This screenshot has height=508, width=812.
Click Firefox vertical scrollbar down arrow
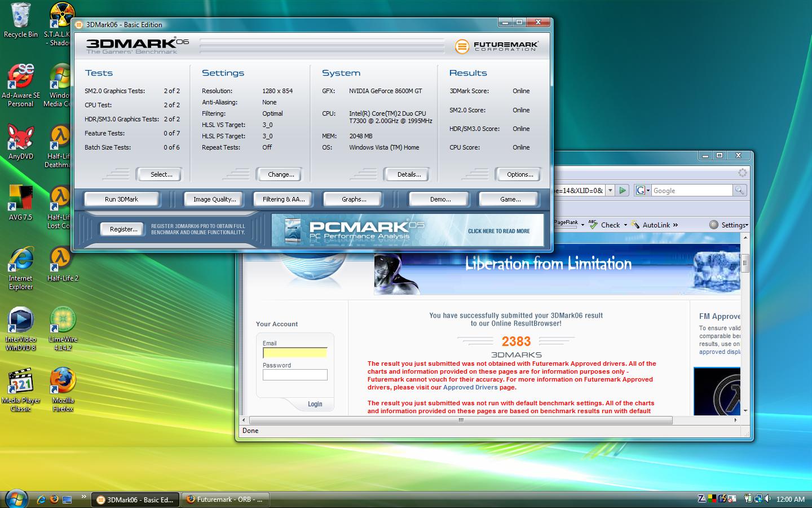(745, 410)
